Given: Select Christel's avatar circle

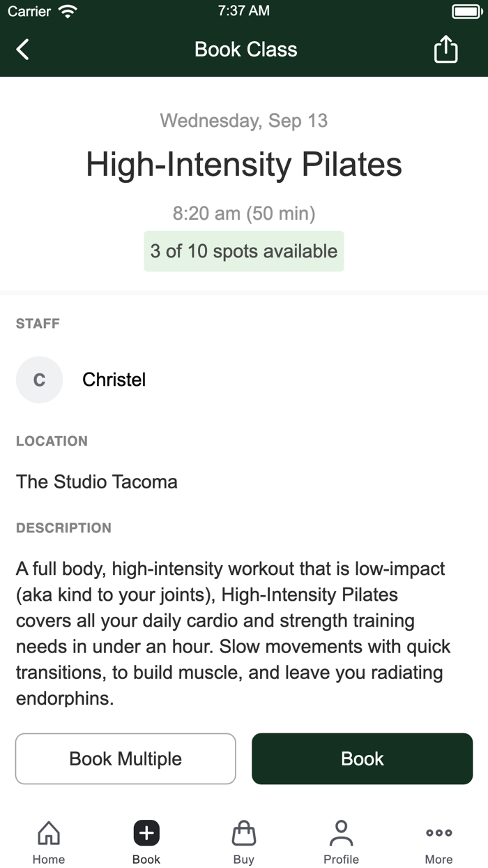Looking at the screenshot, I should (x=39, y=380).
